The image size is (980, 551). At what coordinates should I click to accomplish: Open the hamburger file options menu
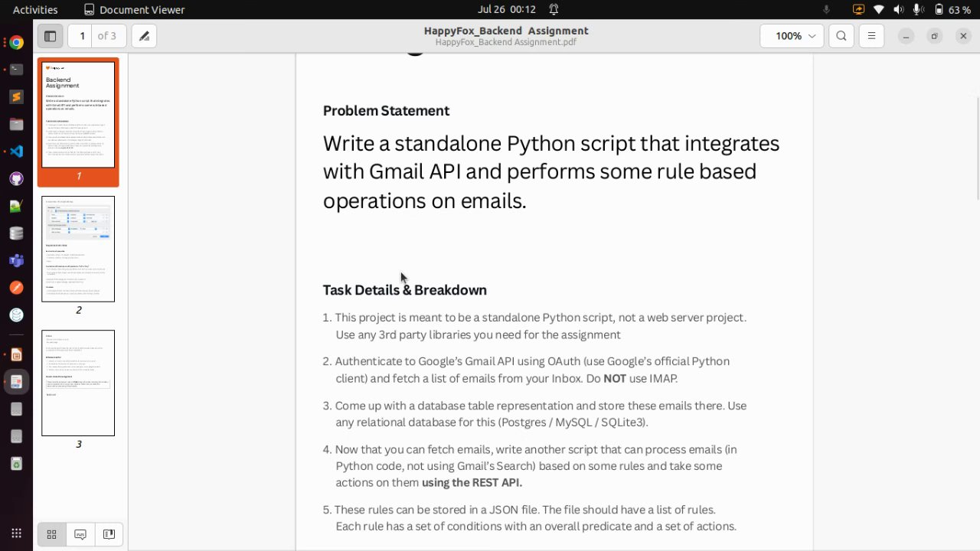click(871, 36)
